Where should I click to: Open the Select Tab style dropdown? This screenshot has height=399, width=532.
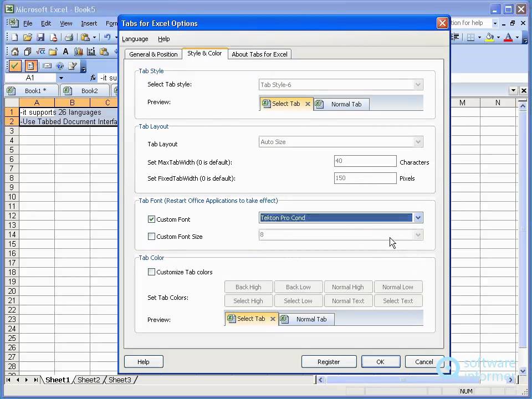click(418, 84)
